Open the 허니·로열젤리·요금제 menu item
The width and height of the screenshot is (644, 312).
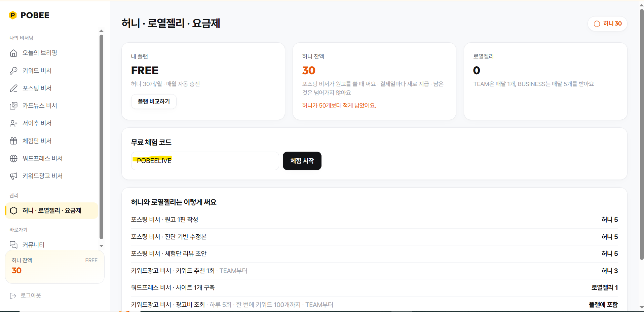point(51,210)
